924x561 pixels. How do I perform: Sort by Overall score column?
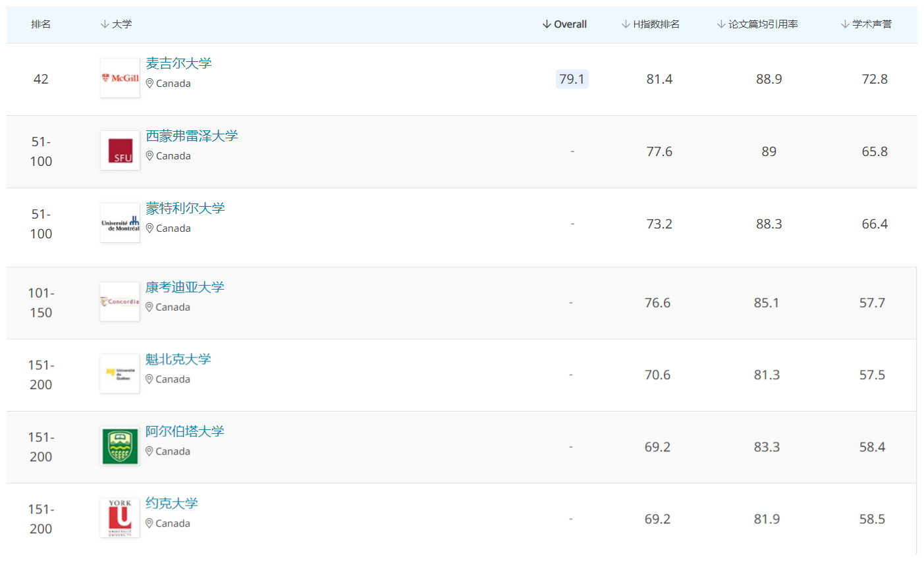[564, 24]
